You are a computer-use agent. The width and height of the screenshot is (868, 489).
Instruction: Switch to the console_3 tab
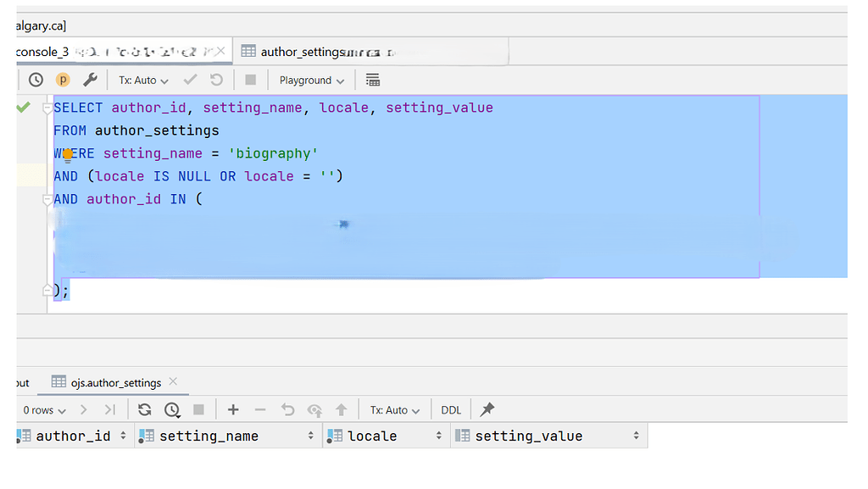(43, 50)
